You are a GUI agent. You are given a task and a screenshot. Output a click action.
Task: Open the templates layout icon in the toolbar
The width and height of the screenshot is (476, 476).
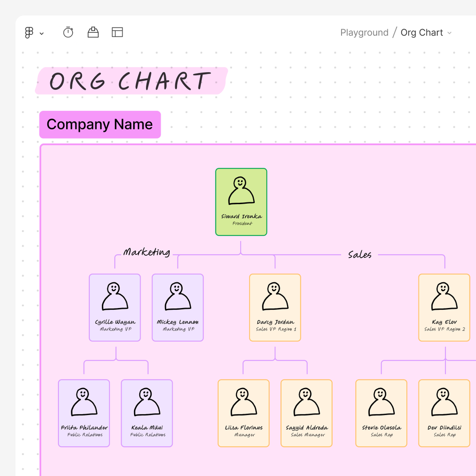(117, 32)
